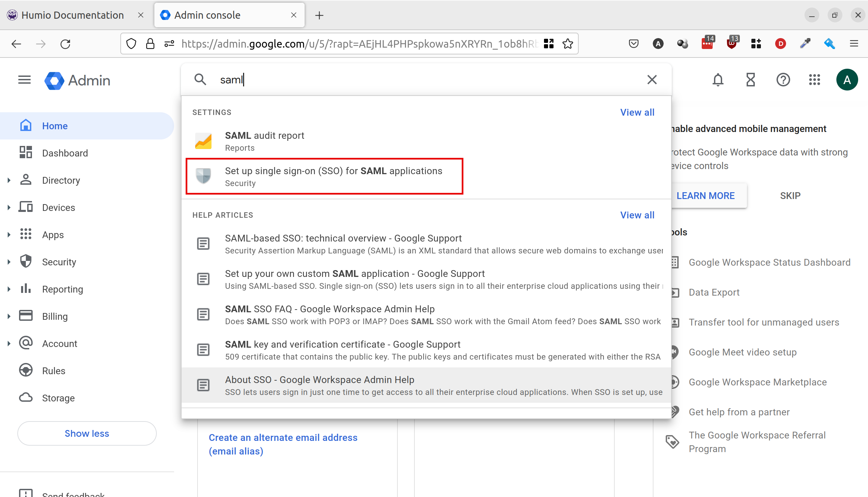Switch to the Humio Documentation tab
The image size is (868, 497).
(x=72, y=15)
